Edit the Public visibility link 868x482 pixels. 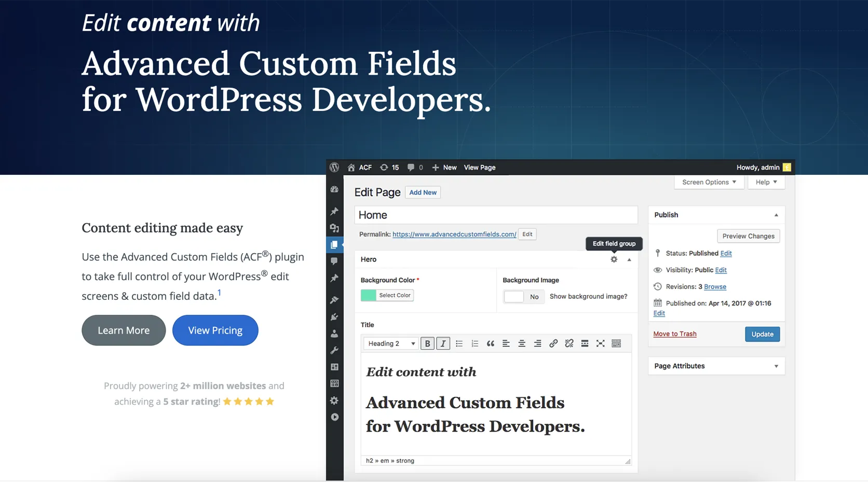pyautogui.click(x=721, y=270)
